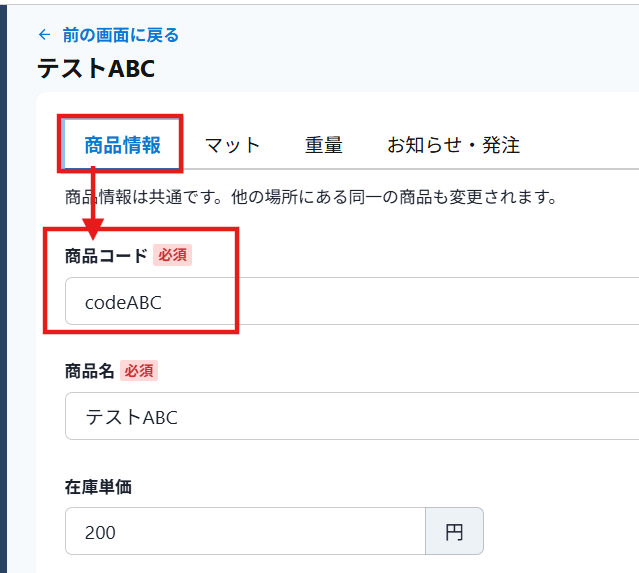The width and height of the screenshot is (639, 573).
Task: Click the 円 unit box
Action: [454, 532]
